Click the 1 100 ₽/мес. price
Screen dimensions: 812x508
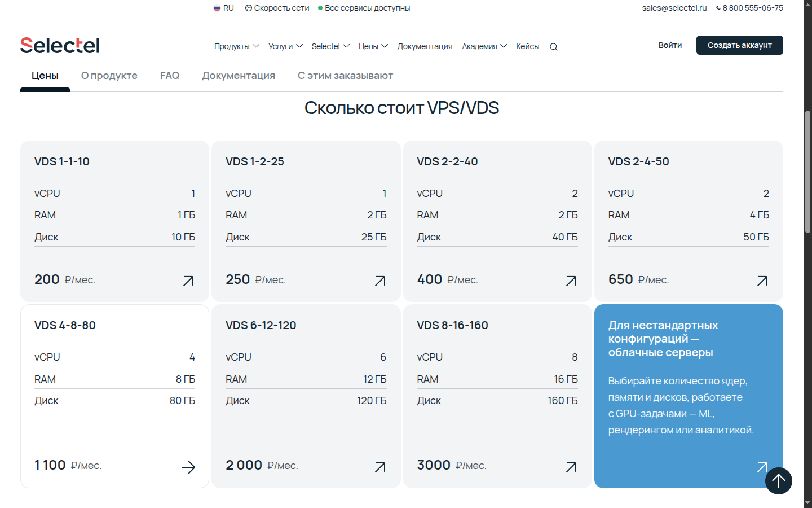point(68,465)
